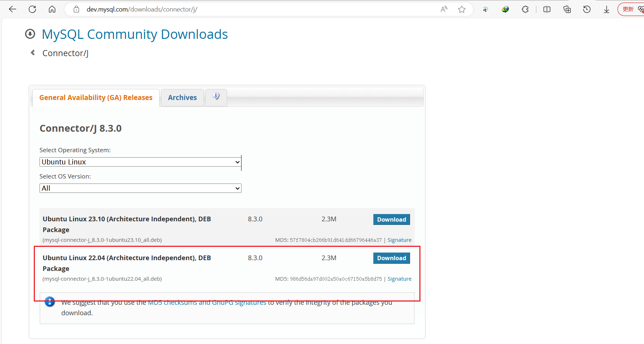The height and width of the screenshot is (344, 644).
Task: Open the Select OS Version dropdown
Action: pyautogui.click(x=140, y=188)
